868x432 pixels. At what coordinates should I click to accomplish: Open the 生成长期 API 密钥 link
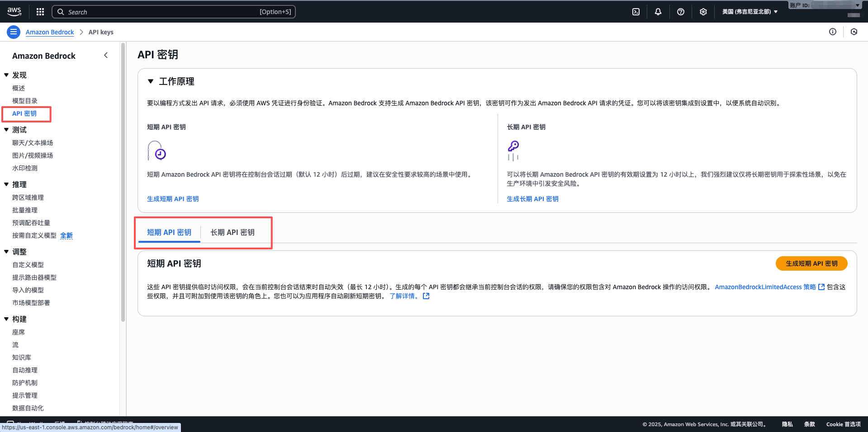(x=532, y=199)
